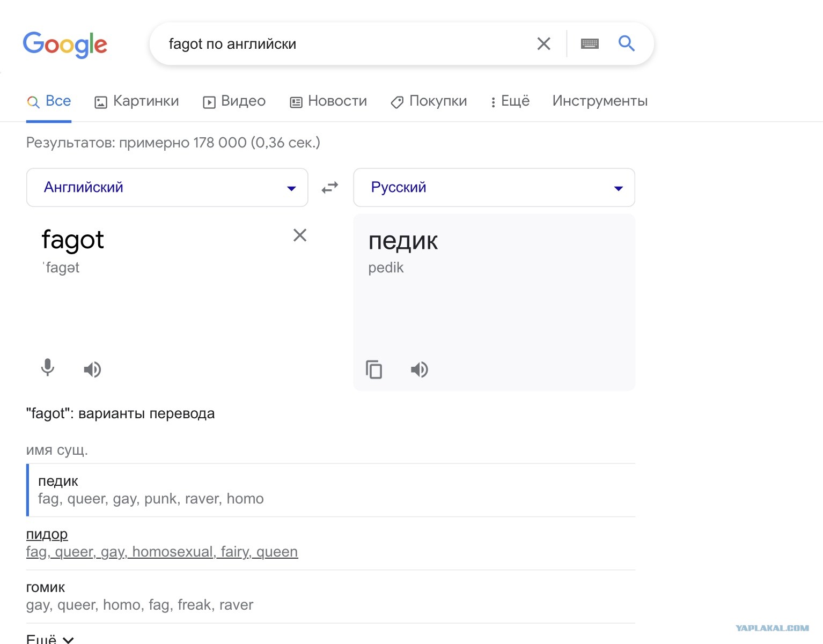This screenshot has height=644, width=823.
Task: Click the synonyms line fag, queer, gay, homosexual, fairy, queen
Action: pyautogui.click(x=162, y=552)
